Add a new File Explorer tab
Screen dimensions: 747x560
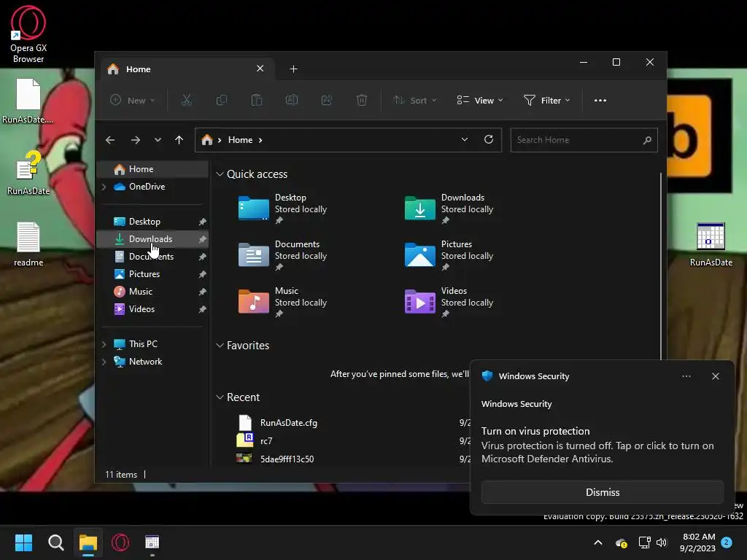tap(293, 69)
